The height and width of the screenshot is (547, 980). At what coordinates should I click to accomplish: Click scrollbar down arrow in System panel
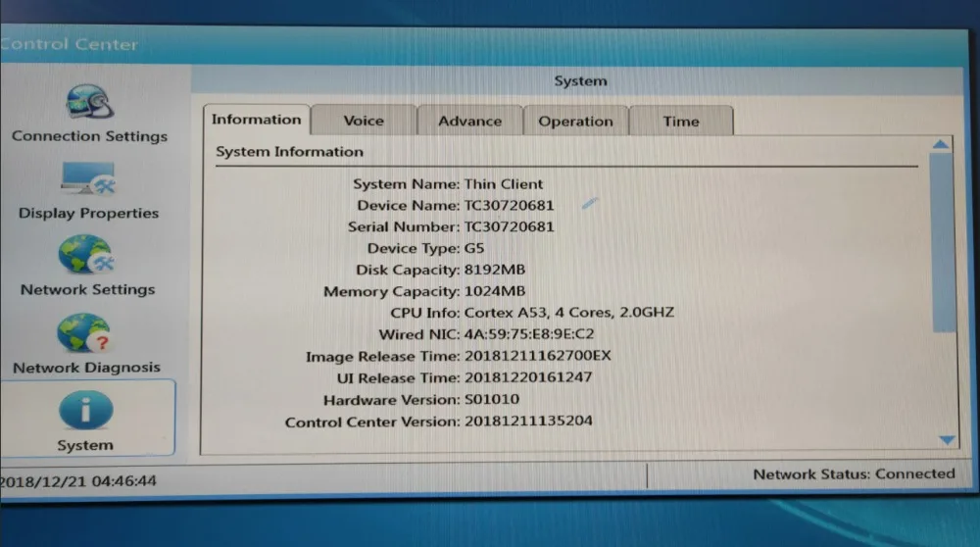point(947,440)
